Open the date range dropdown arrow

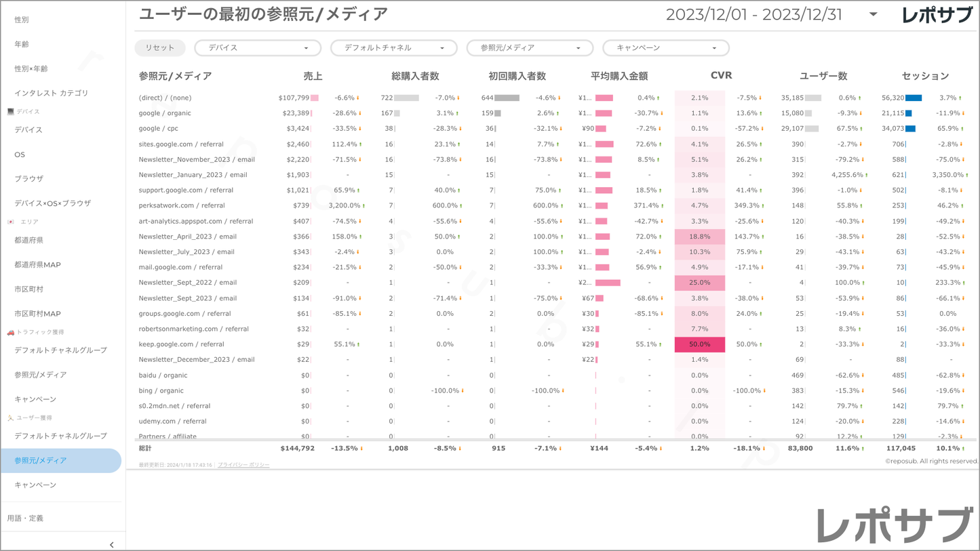(873, 14)
